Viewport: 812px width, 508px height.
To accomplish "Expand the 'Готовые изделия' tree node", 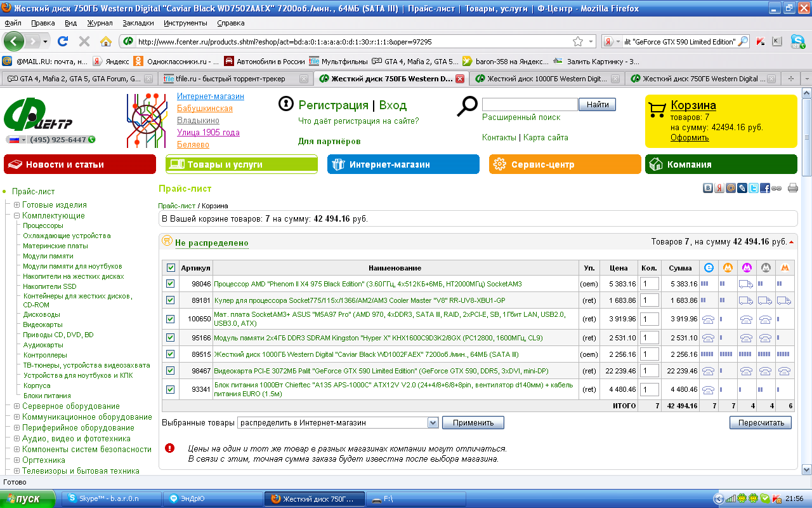I will (x=16, y=205).
